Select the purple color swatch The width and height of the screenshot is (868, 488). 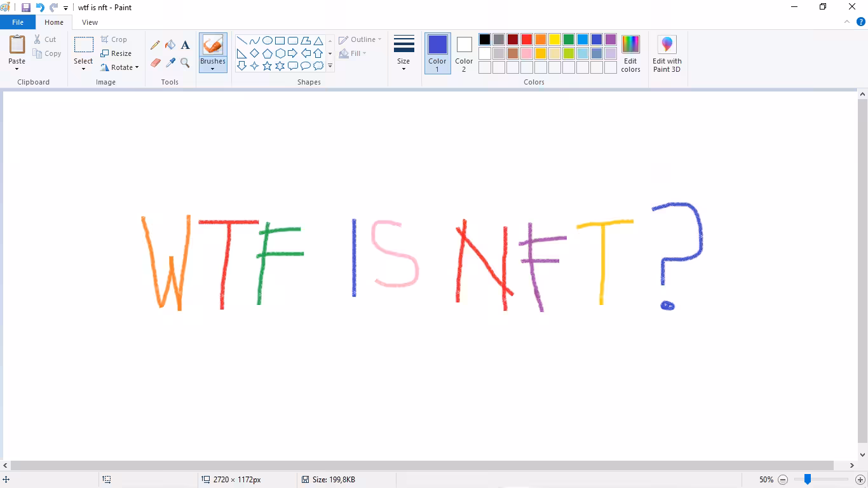point(611,39)
